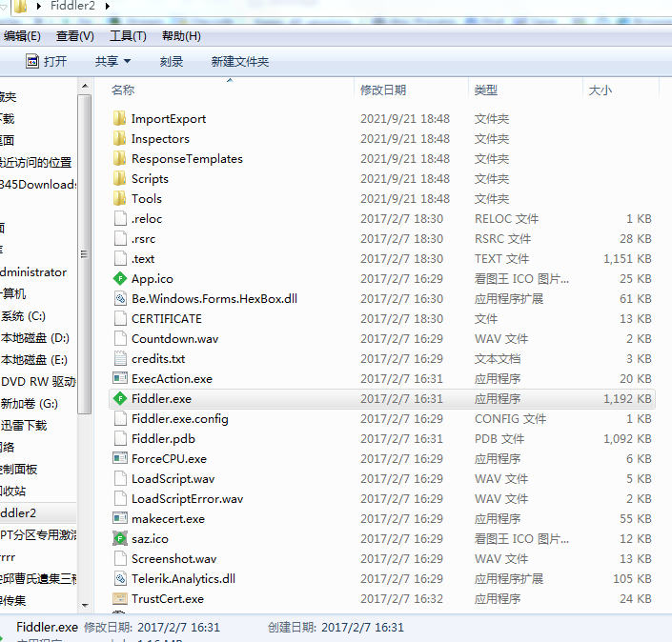Viewport: 672px width, 642px height.
Task: Click the 打开 toolbar button
Action: point(46,61)
